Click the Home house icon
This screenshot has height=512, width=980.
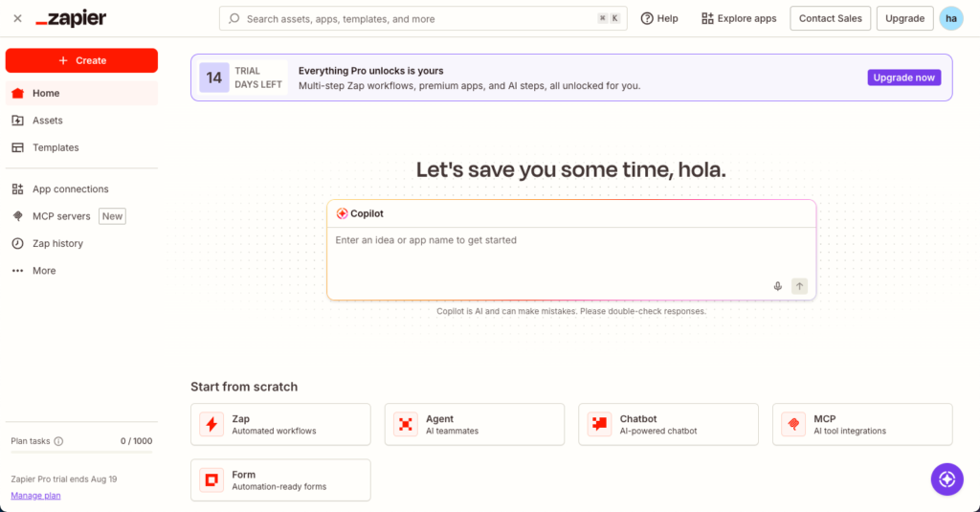pyautogui.click(x=17, y=93)
